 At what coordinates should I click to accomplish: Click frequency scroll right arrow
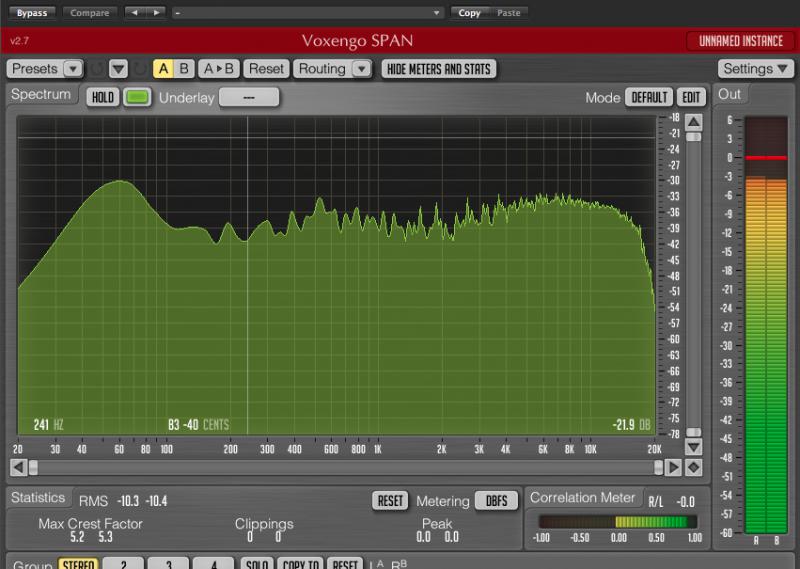click(673, 467)
